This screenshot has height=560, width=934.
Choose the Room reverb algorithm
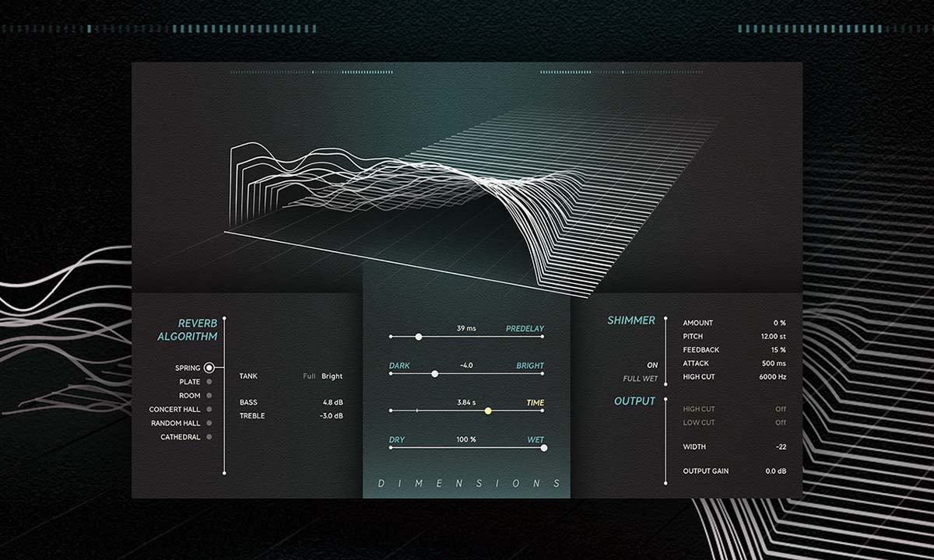point(209,396)
